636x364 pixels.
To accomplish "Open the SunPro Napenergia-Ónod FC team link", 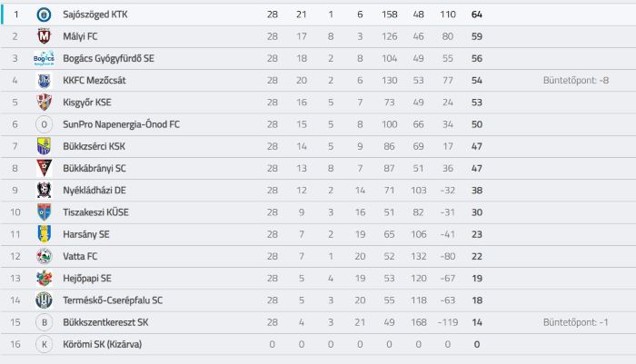I will [121, 124].
